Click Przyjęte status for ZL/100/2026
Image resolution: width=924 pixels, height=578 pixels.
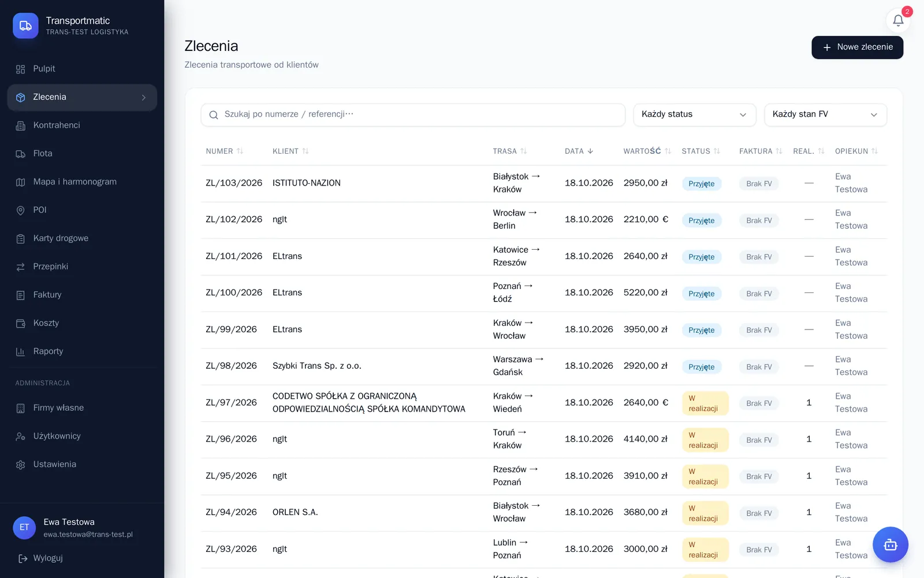701,294
